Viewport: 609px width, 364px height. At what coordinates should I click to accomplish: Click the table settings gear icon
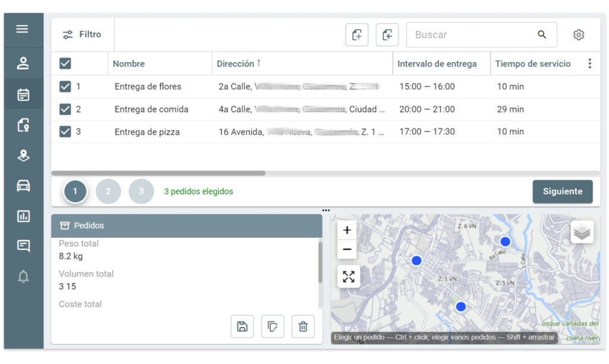tap(578, 35)
